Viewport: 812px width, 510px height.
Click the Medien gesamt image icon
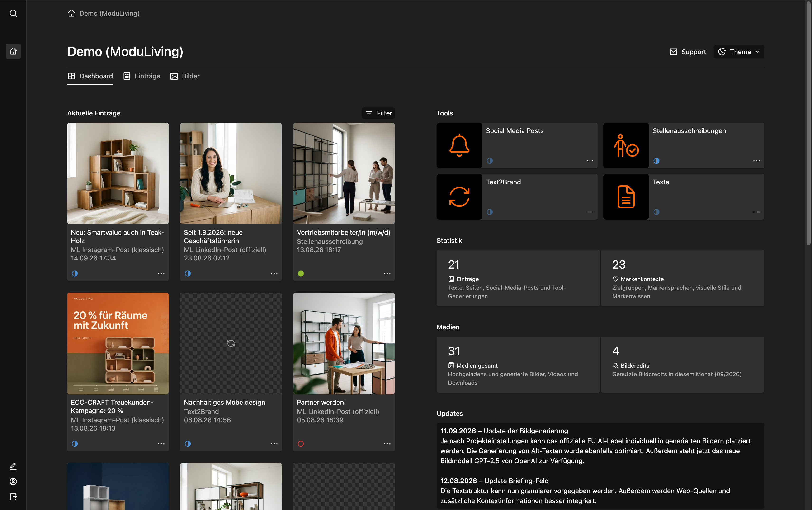pyautogui.click(x=451, y=365)
